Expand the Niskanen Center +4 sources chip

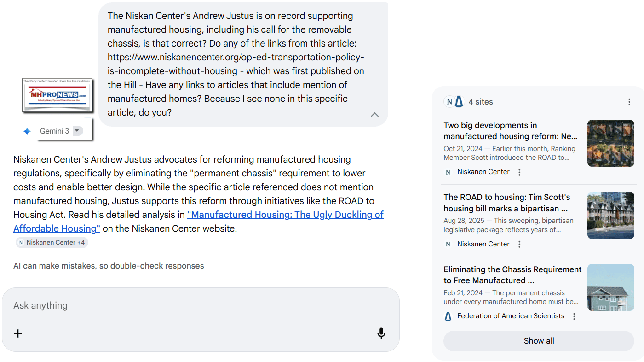tap(52, 242)
